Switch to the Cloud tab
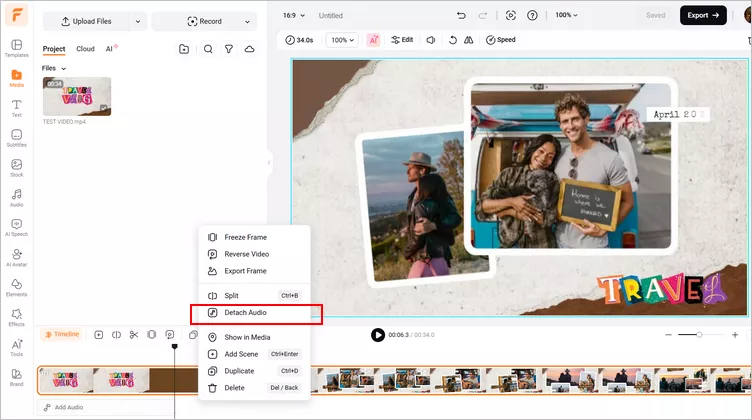752x420 pixels. tap(85, 49)
